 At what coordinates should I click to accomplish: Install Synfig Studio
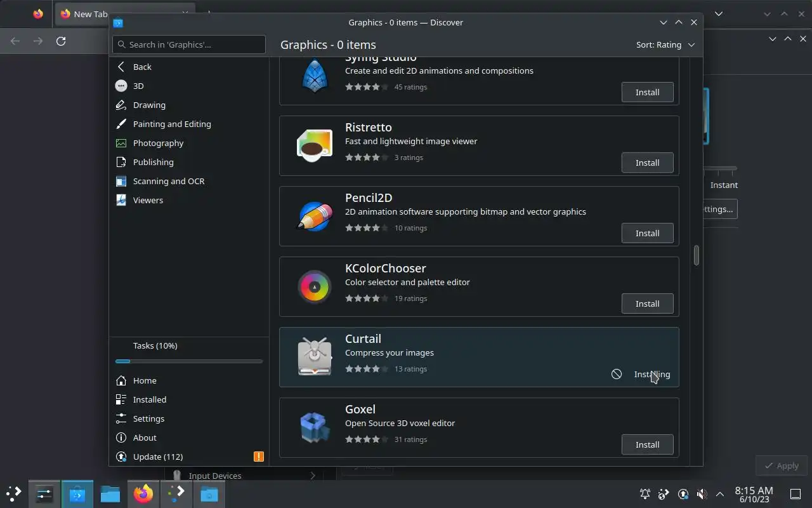(647, 92)
